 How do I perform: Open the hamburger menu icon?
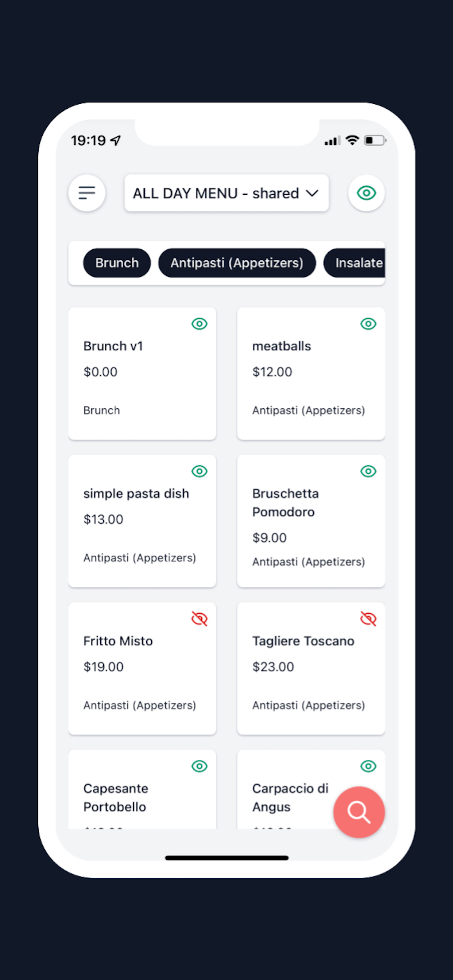coord(87,193)
